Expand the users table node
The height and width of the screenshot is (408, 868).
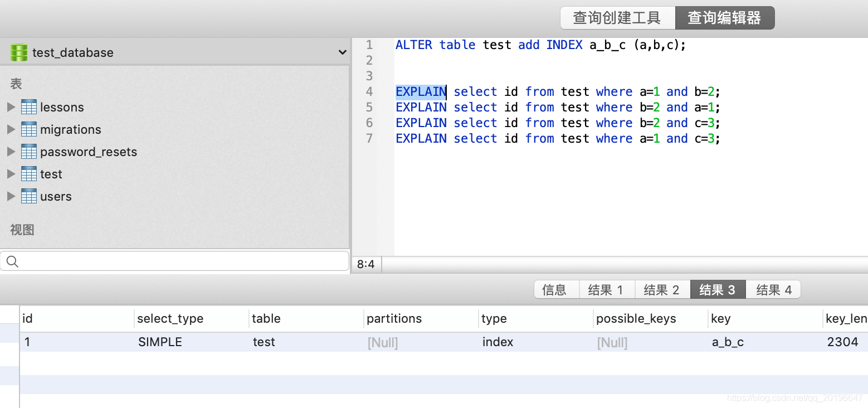pos(11,196)
